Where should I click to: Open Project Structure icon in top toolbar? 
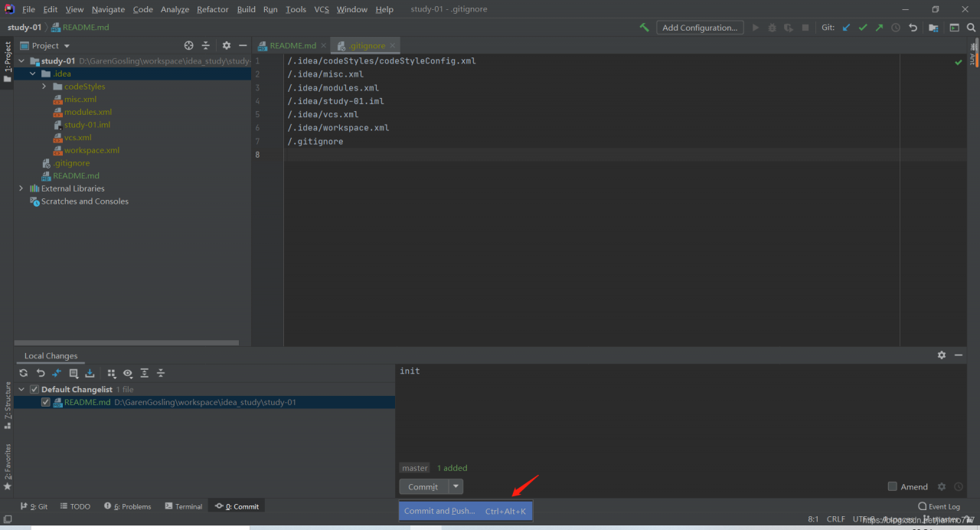click(x=933, y=28)
